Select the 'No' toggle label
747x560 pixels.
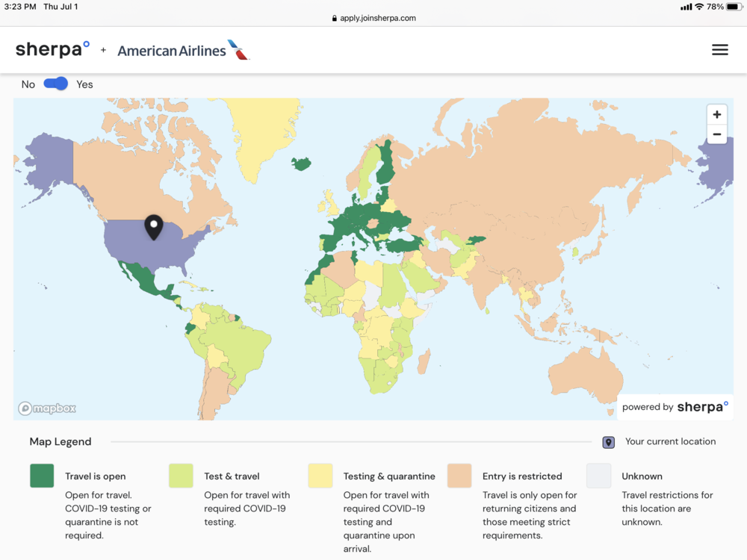28,84
